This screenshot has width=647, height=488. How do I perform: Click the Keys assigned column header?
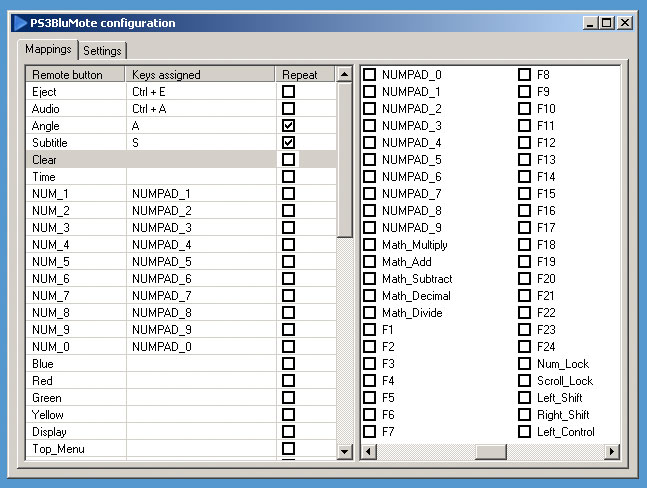200,75
